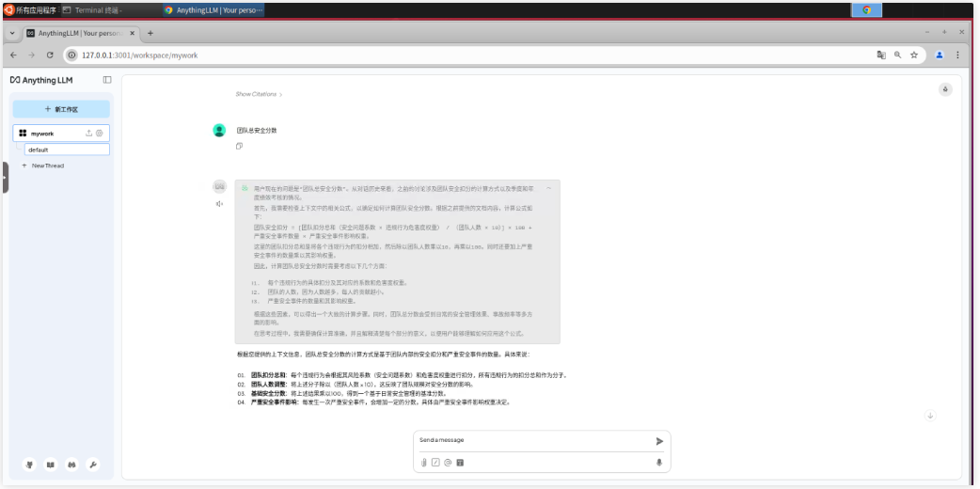Click the left-edge panel expand handle
The height and width of the screenshot is (489, 980).
point(5,177)
